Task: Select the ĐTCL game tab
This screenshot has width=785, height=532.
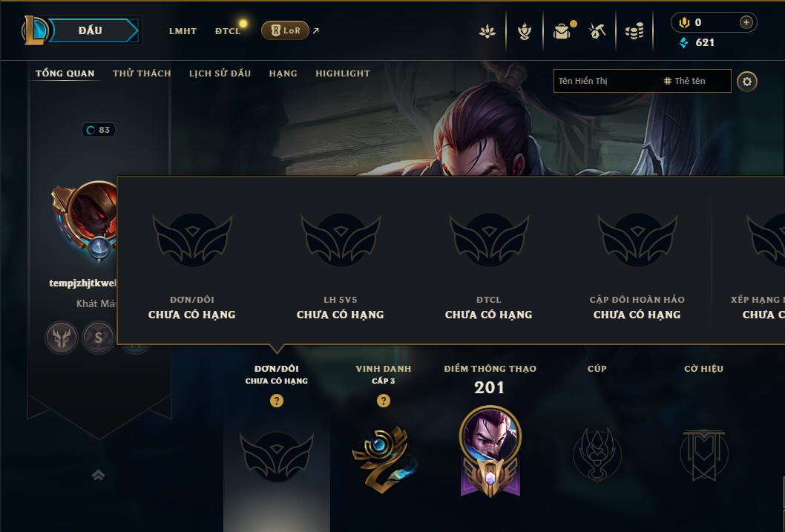Action: pos(228,31)
